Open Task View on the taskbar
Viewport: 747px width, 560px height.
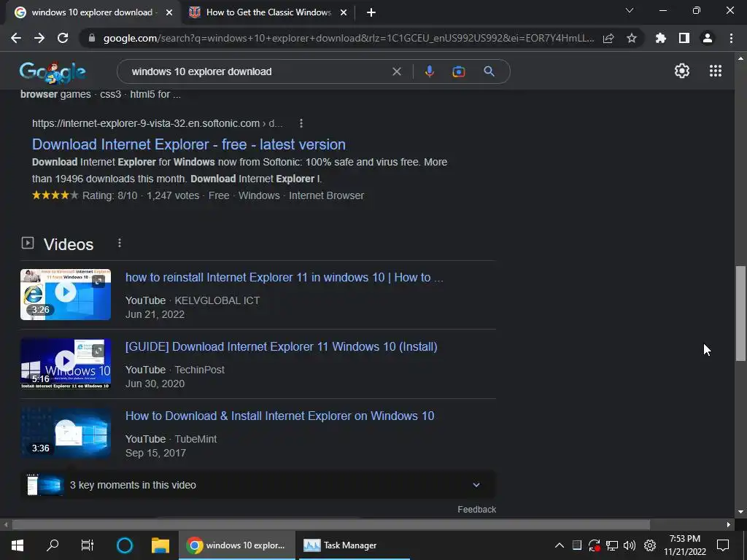coord(88,545)
